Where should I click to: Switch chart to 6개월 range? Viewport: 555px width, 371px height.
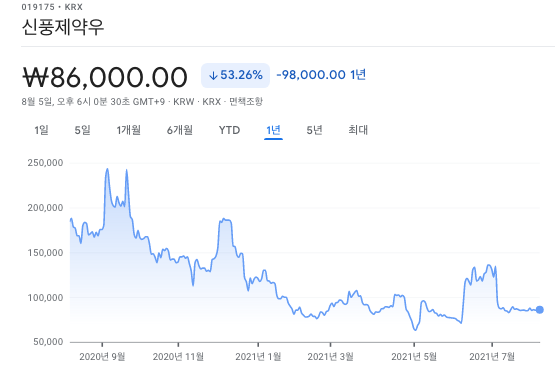180,130
